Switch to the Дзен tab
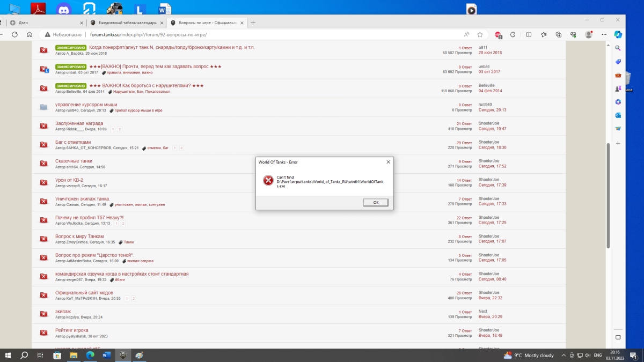The width and height of the screenshot is (644, 362). (46, 23)
